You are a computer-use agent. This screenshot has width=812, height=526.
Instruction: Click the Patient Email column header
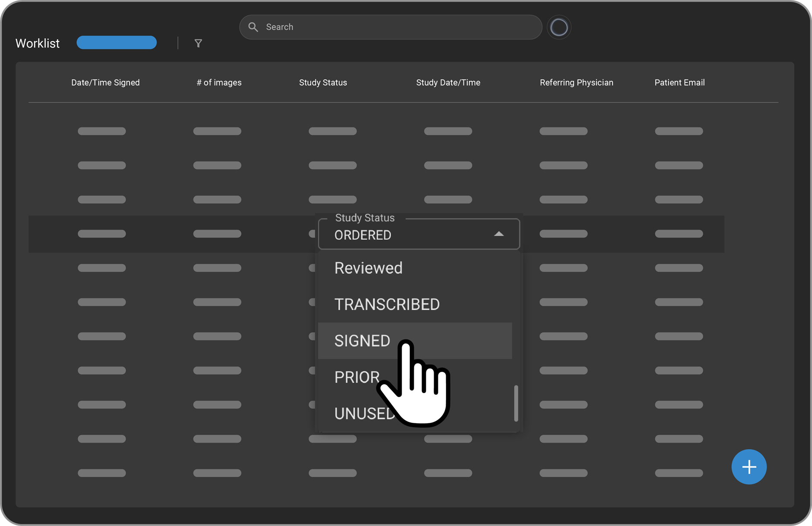tap(679, 82)
